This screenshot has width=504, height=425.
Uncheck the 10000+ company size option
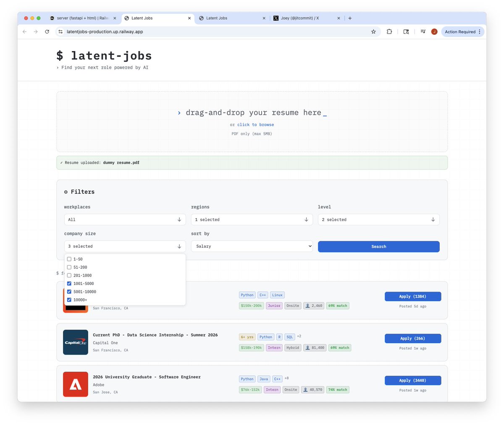pyautogui.click(x=69, y=300)
